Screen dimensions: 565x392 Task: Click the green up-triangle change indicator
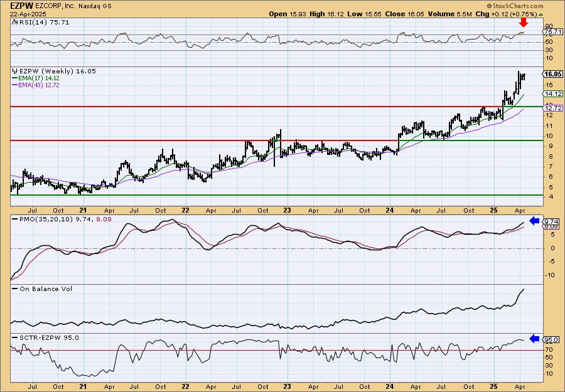pos(540,14)
